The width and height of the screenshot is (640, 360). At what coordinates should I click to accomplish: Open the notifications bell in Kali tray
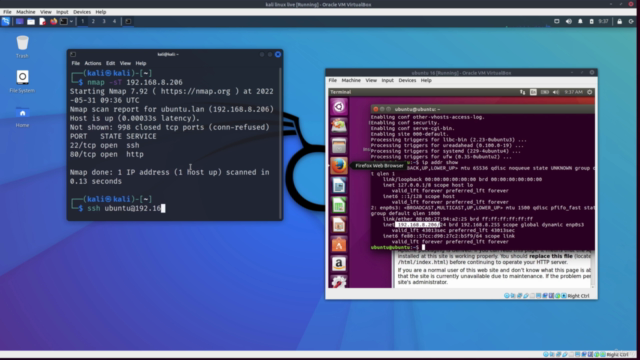click(x=580, y=21)
